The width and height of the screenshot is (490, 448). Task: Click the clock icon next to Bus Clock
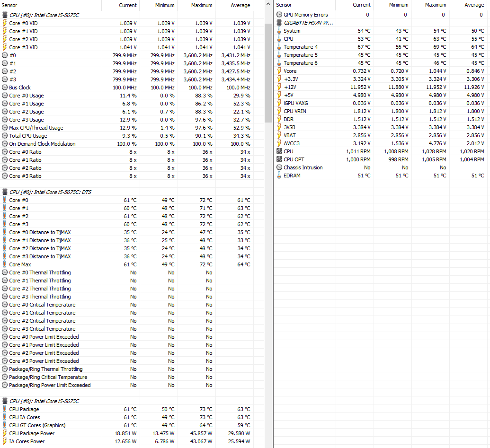tap(5, 88)
